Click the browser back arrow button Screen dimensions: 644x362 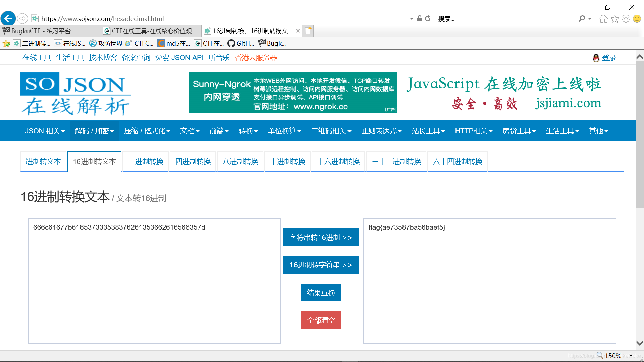[x=8, y=18]
